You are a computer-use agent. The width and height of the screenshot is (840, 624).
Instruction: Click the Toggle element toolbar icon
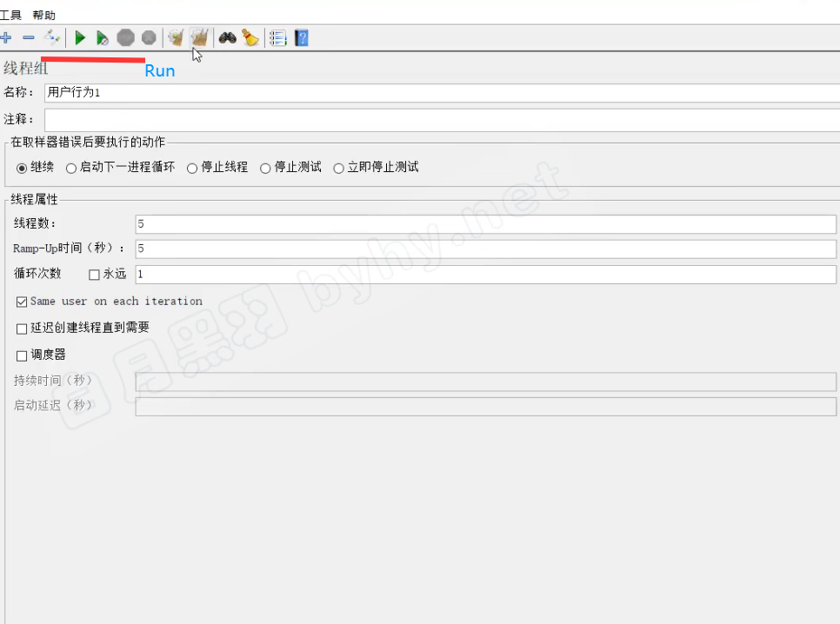coord(52,37)
